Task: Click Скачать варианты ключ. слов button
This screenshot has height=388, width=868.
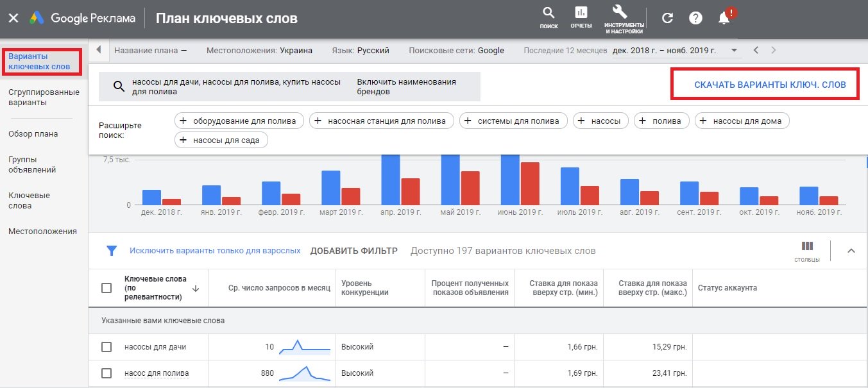Action: (x=770, y=85)
